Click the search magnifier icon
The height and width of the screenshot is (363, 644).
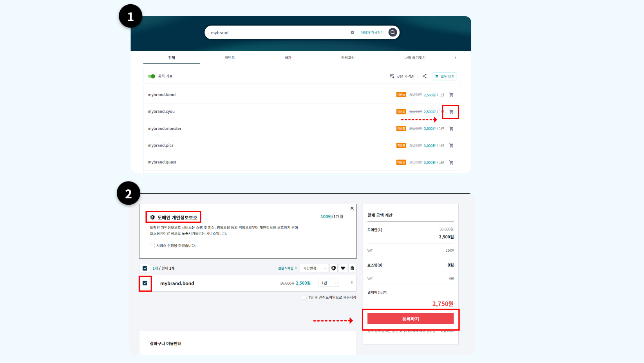[393, 33]
